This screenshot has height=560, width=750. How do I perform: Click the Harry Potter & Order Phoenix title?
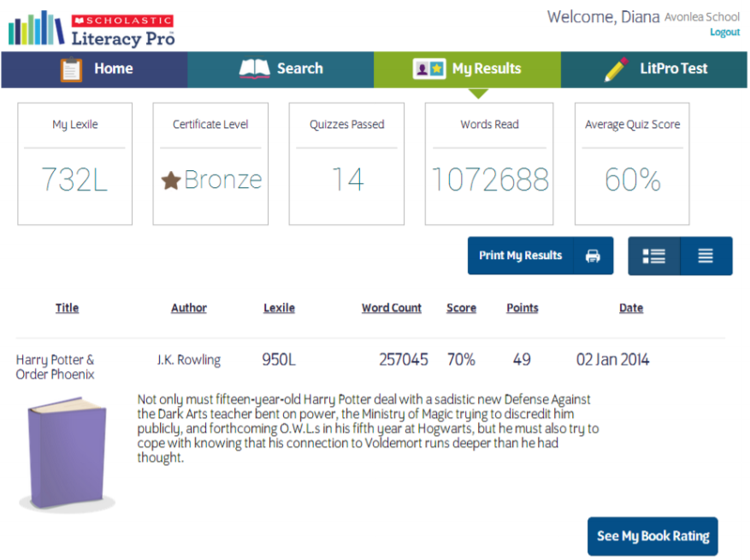[x=55, y=367]
